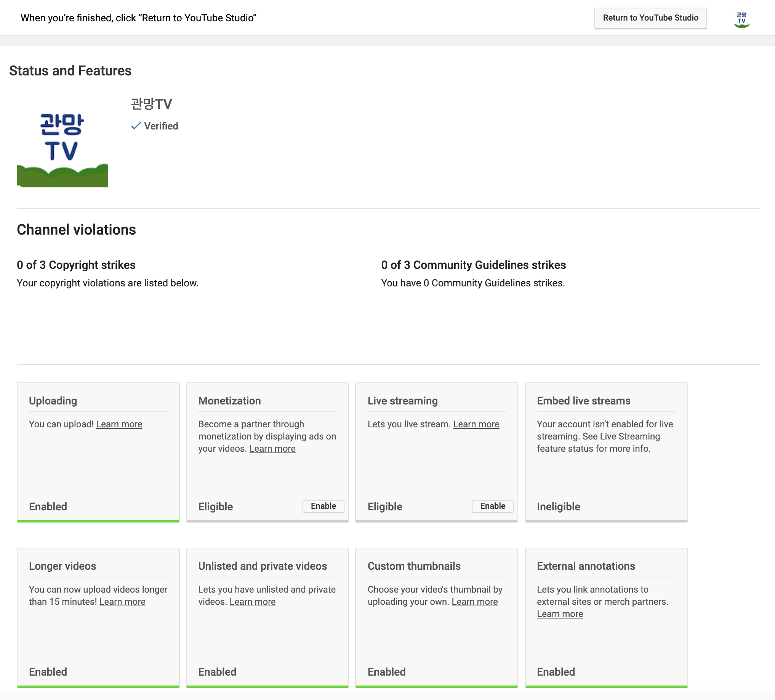Click the Status and Features page heading
The height and width of the screenshot is (700, 775).
point(70,71)
